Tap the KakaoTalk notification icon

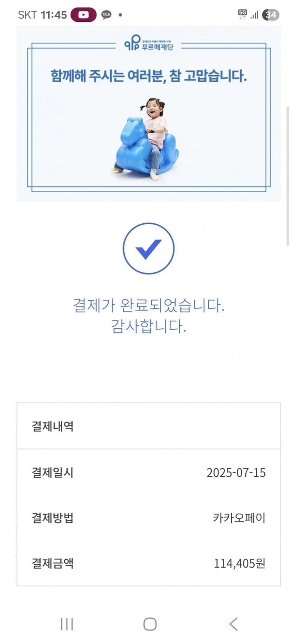pyautogui.click(x=107, y=15)
